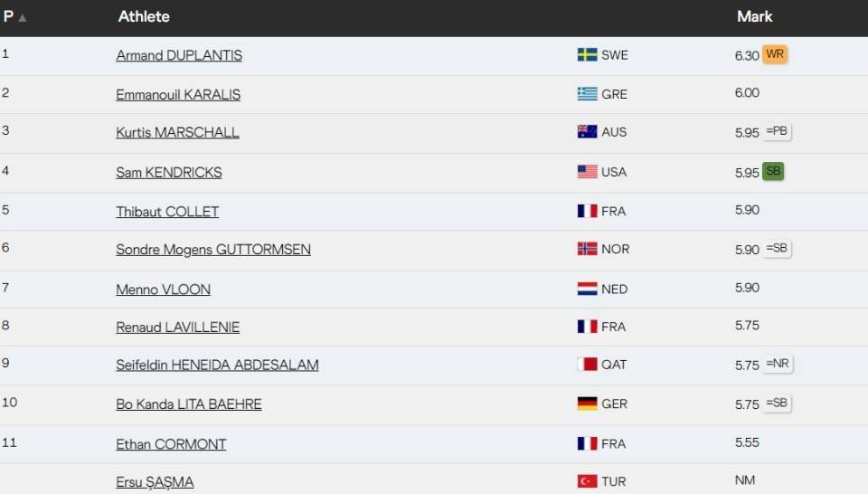Click the Norway flag icon
Screen dimensions: 868x494
(x=587, y=249)
